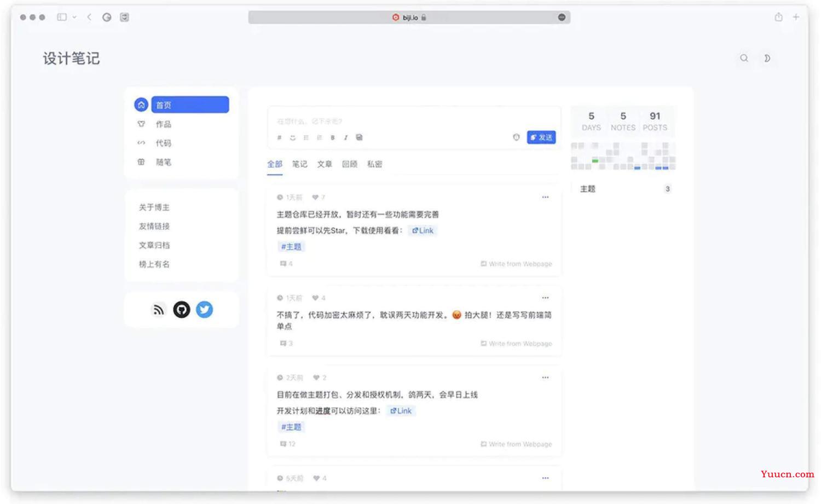Toggle the browser sidebar panel
The width and height of the screenshot is (821, 504).
62,18
